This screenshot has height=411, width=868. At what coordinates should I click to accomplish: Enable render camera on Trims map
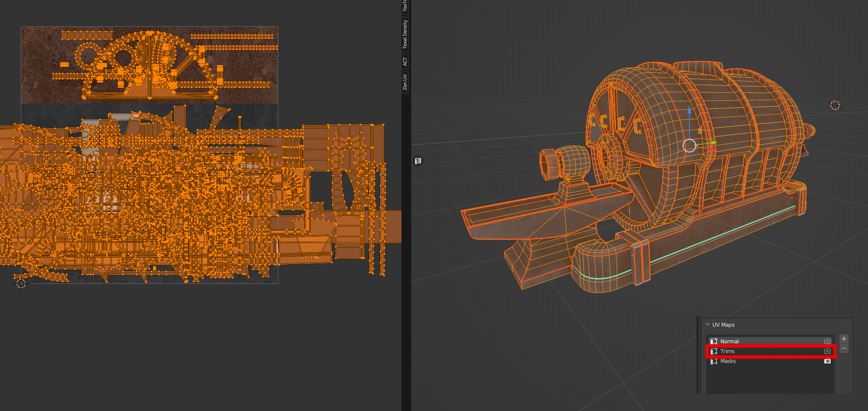827,351
